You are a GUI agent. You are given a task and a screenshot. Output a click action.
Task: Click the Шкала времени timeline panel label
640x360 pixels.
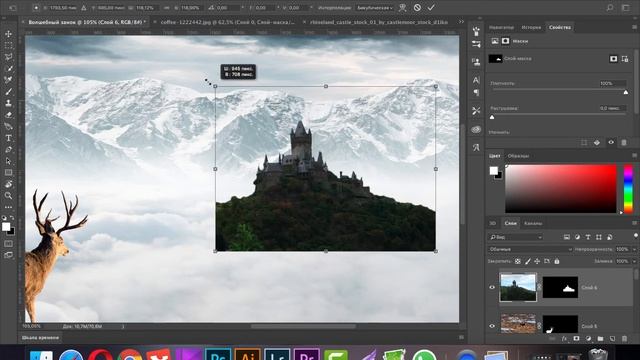pyautogui.click(x=40, y=338)
